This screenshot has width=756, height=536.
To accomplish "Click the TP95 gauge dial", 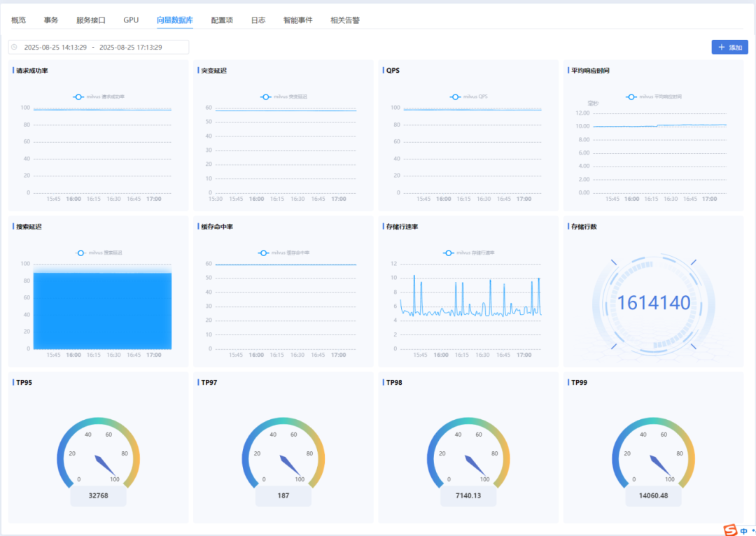I will point(98,456).
